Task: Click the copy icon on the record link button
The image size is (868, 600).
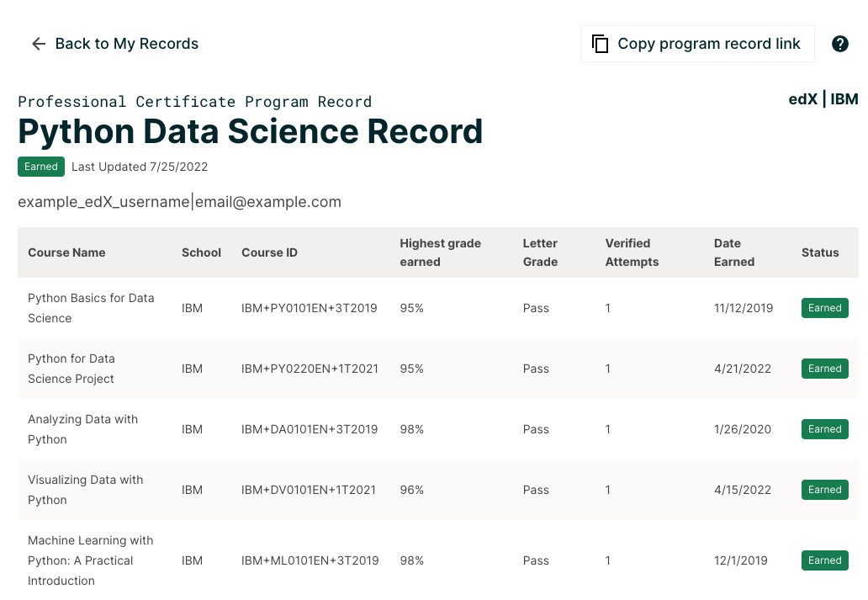Action: click(601, 43)
